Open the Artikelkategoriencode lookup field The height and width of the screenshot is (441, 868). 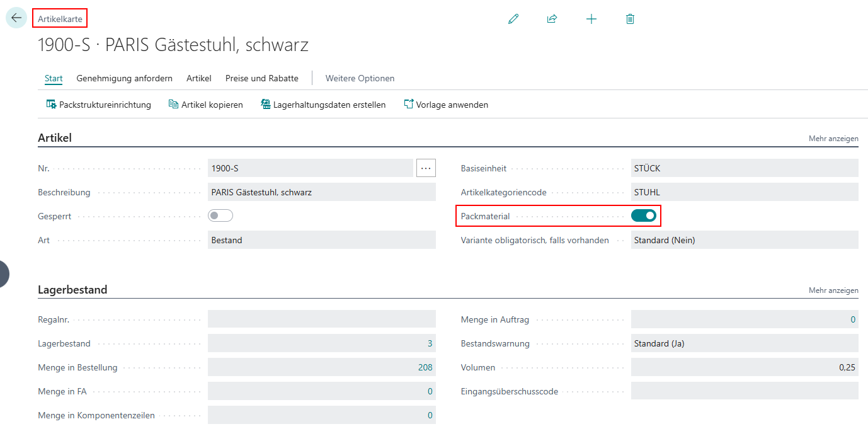click(x=745, y=192)
